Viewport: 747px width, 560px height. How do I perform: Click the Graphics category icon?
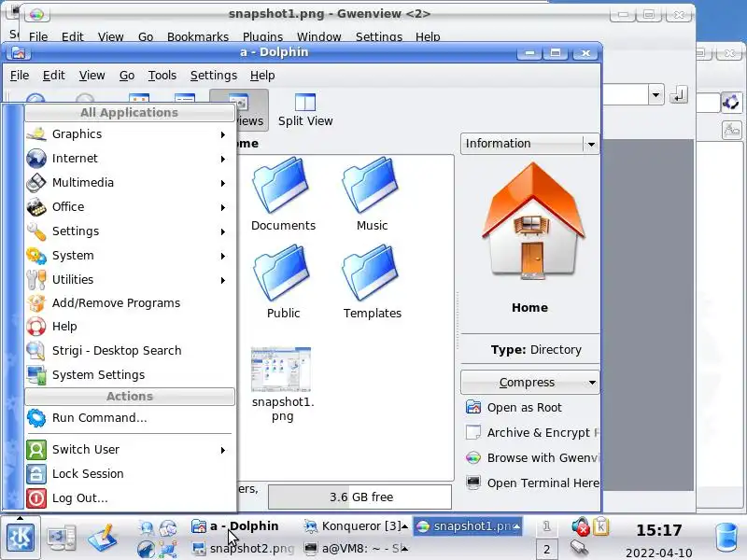(x=36, y=134)
